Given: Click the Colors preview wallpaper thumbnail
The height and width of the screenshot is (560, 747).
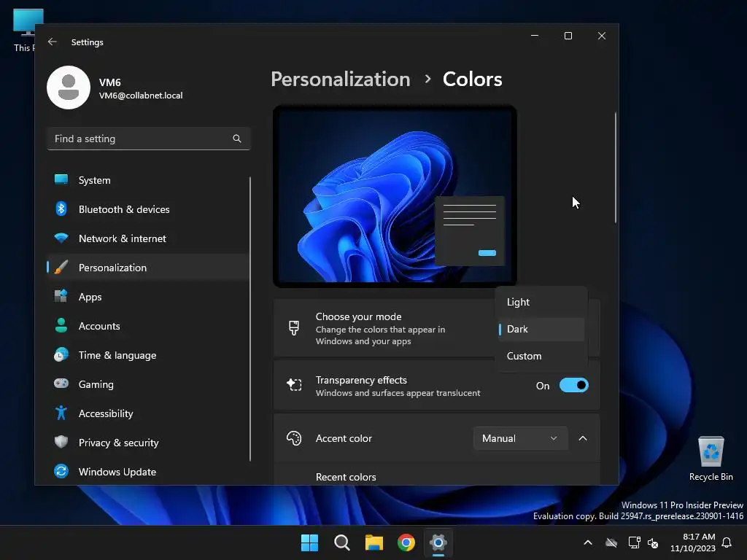Looking at the screenshot, I should [x=395, y=196].
